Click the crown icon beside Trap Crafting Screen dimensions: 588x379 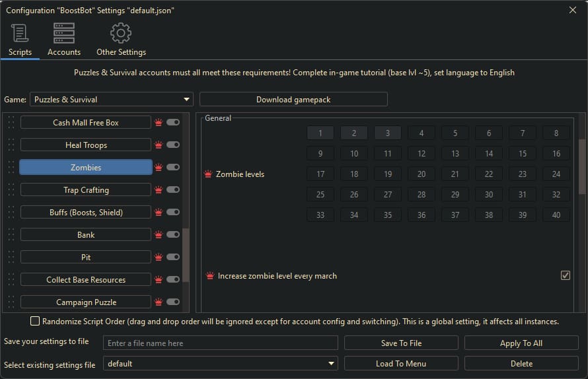pyautogui.click(x=159, y=190)
